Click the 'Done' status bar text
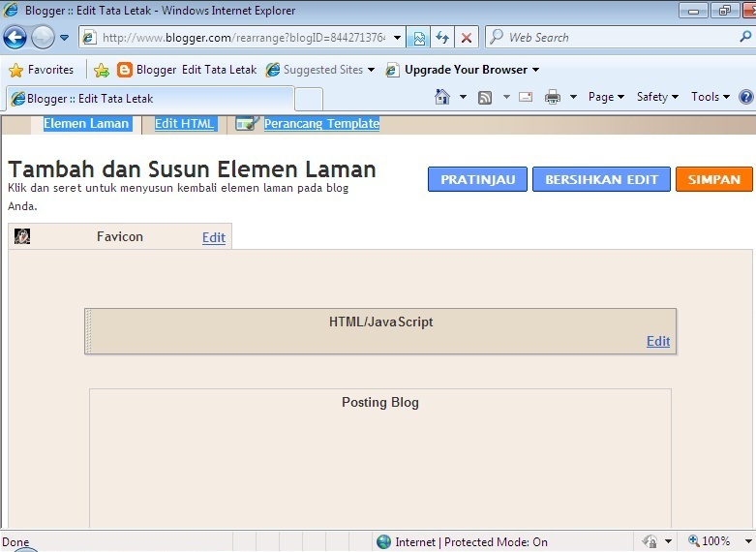Screen dimensions: 756x552 point(15,542)
